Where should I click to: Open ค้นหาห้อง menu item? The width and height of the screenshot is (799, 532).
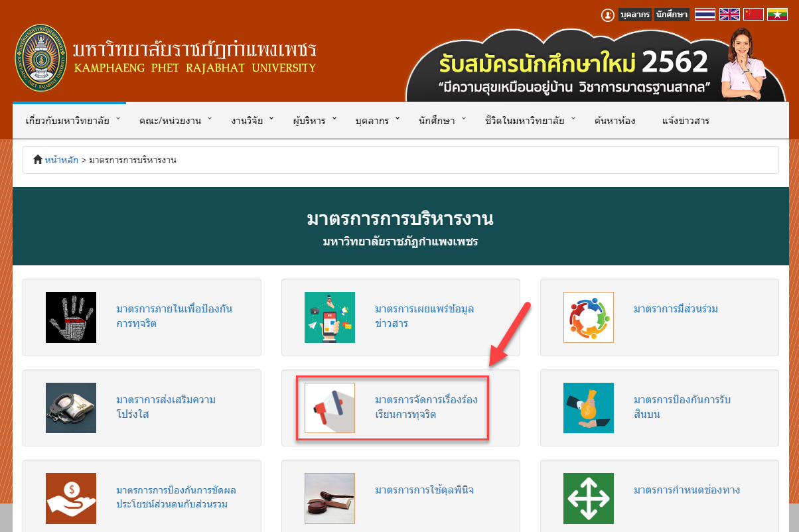click(x=615, y=121)
